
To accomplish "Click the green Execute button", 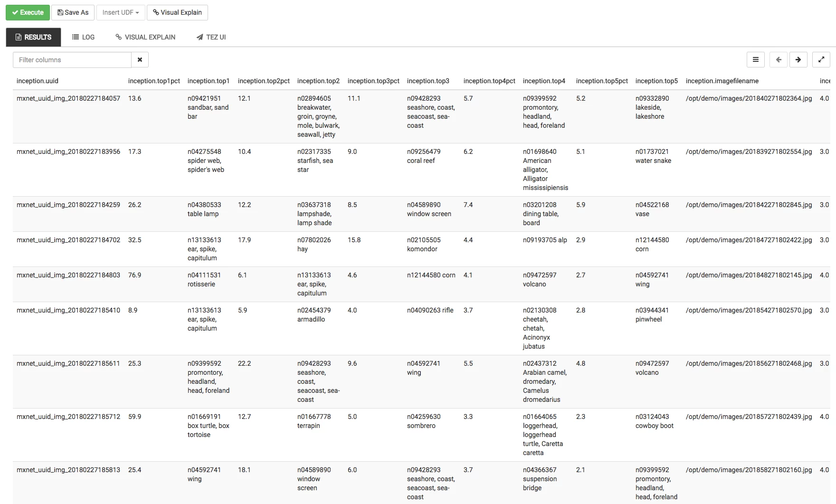I will pyautogui.click(x=28, y=12).
